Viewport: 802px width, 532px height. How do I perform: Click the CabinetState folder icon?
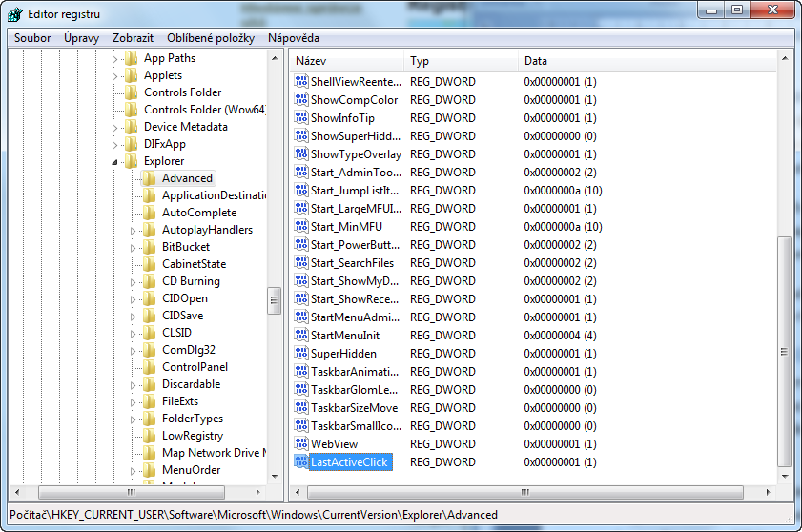(x=150, y=264)
